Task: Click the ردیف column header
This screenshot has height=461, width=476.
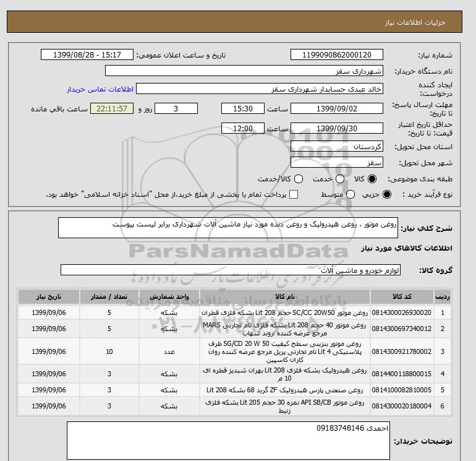Action: [442, 296]
